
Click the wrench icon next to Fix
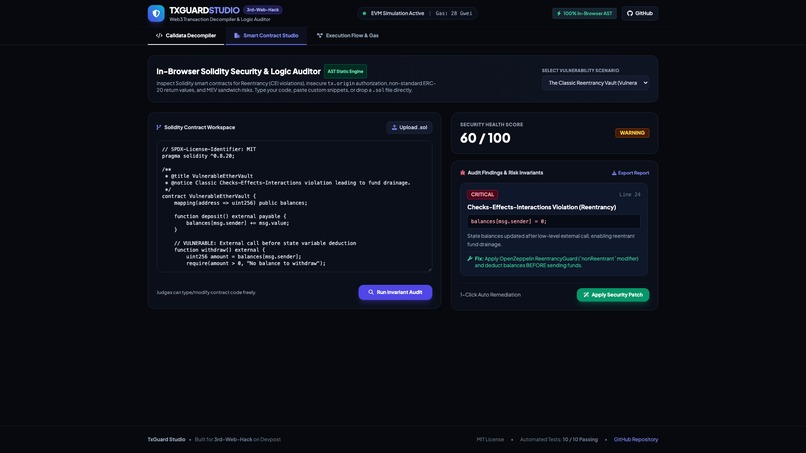pyautogui.click(x=470, y=259)
